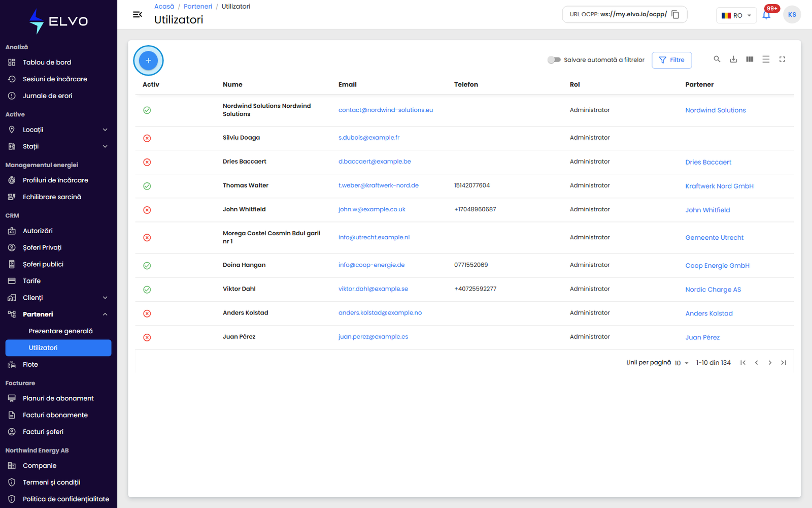
Task: Click the inactive status icon for Silviu Doaga
Action: [147, 138]
